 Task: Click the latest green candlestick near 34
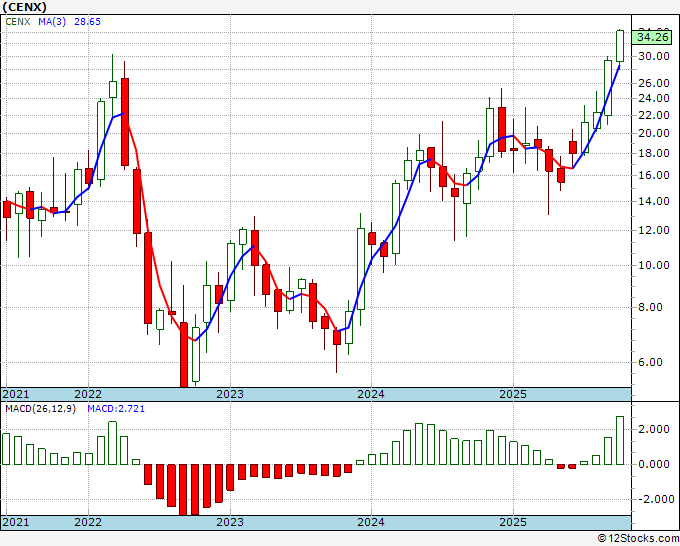point(620,46)
